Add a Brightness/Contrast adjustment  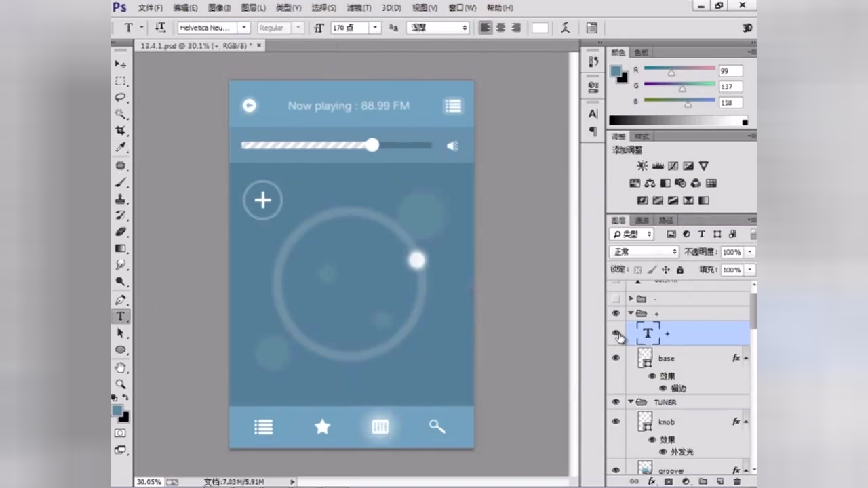pyautogui.click(x=642, y=166)
